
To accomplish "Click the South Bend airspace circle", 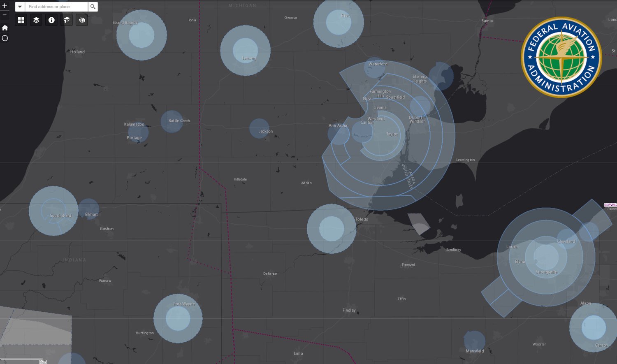I will (x=53, y=211).
